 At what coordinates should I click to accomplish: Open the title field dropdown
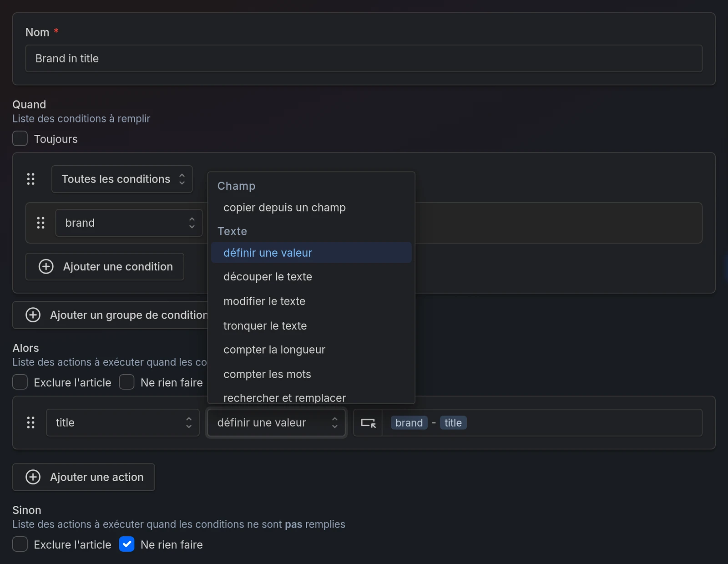click(123, 422)
